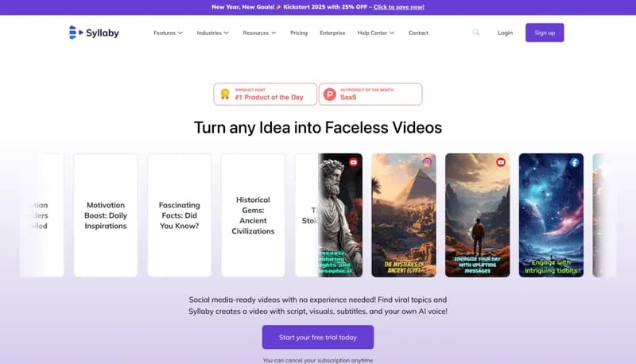Open the search magnifier icon

(x=475, y=32)
